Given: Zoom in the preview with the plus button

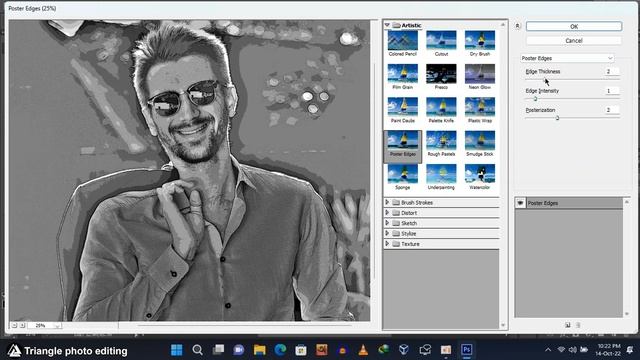Looking at the screenshot, I should [x=22, y=325].
